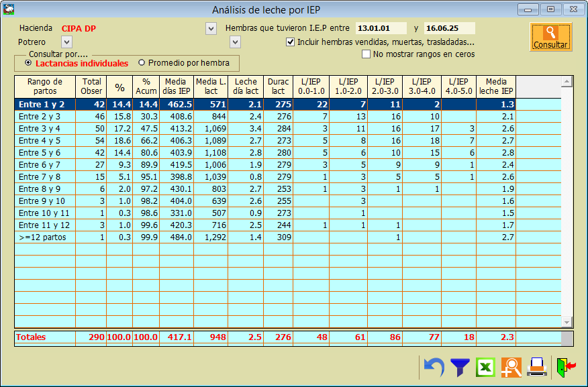Open the Hacienda dropdown arrow
This screenshot has height=387, width=588.
(211, 29)
